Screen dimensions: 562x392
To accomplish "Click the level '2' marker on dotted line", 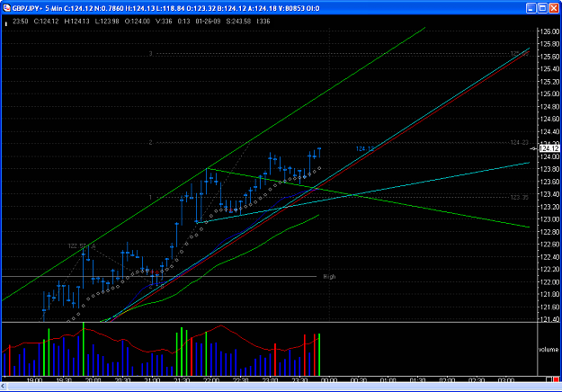I will [151, 143].
